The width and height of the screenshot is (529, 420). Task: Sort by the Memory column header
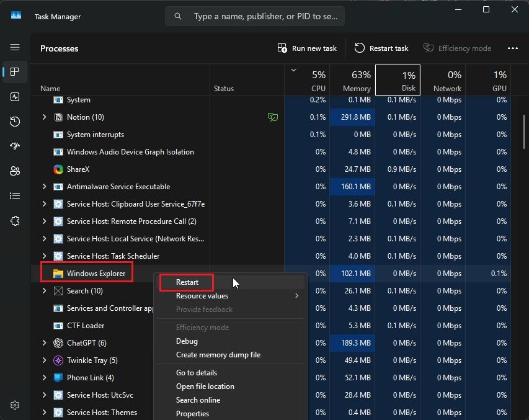click(x=352, y=80)
